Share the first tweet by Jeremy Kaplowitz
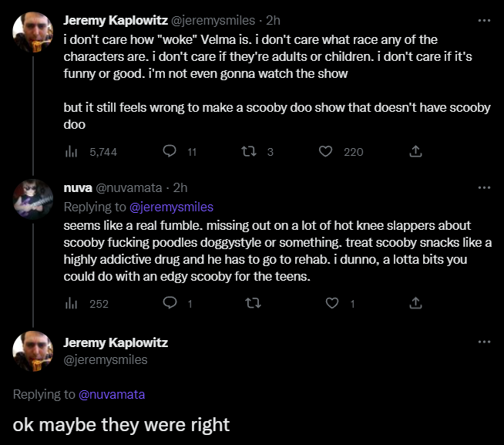Image resolution: width=504 pixels, height=445 pixels. (x=415, y=152)
